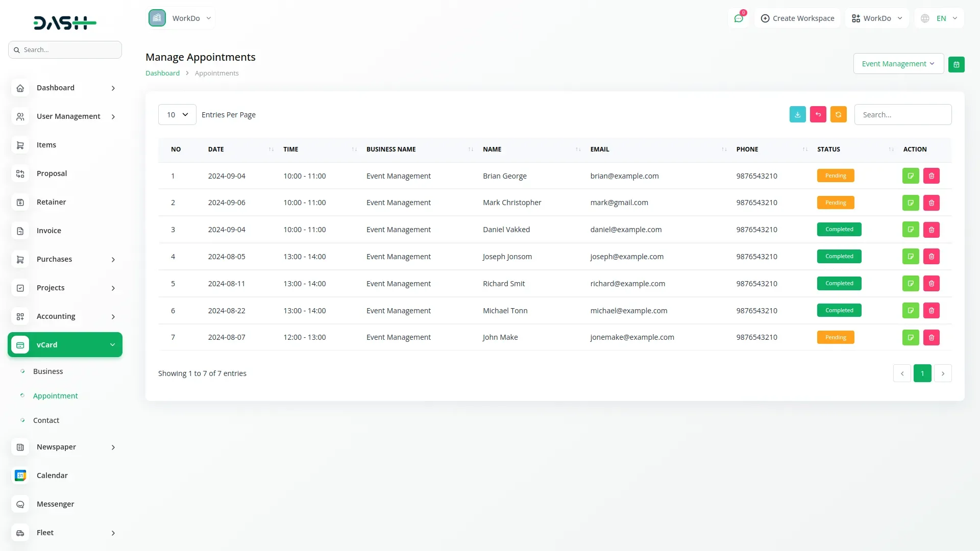Open the 10 entries per page dropdown
The height and width of the screenshot is (551, 980).
pyautogui.click(x=177, y=115)
